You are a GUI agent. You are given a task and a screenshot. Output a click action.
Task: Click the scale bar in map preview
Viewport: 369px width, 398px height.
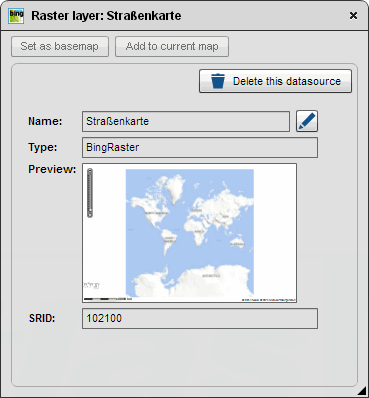(108, 299)
